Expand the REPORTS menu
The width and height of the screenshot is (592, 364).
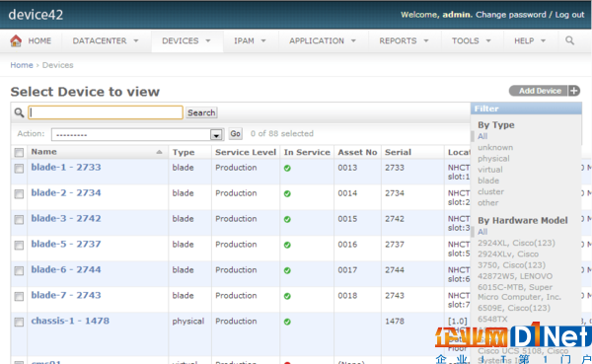(404, 40)
